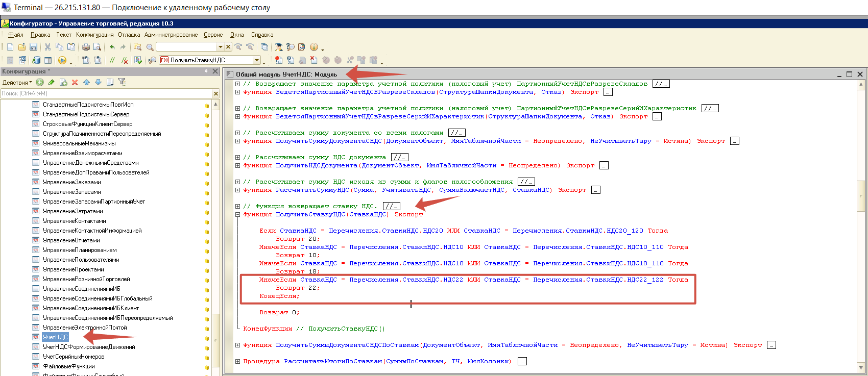Run the syntax check icon
868x376 pixels.
pyautogui.click(x=138, y=60)
